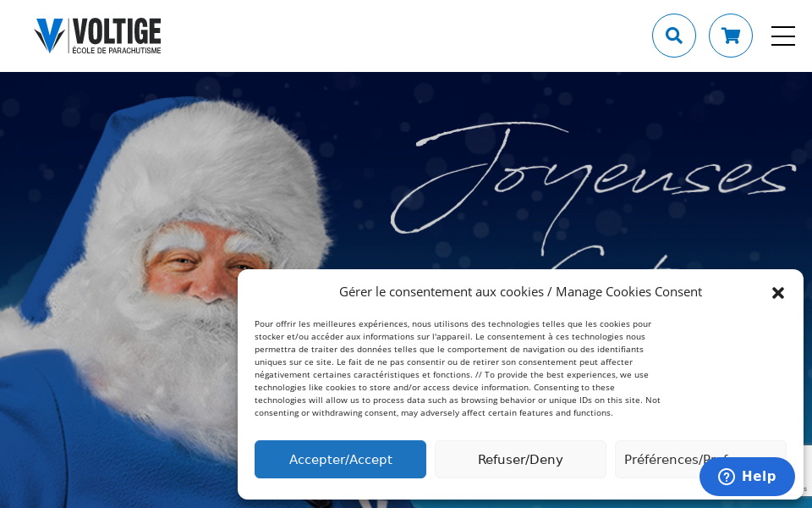Click the blue V emblem of the logo

(49, 36)
